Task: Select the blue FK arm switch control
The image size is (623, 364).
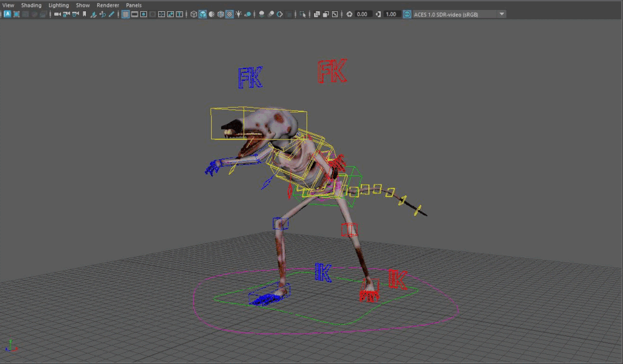Action: click(250, 77)
